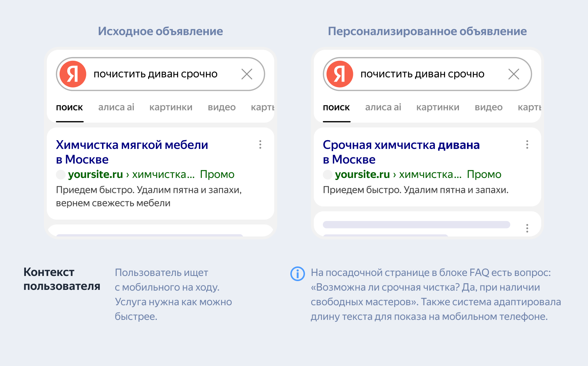Viewport: 588px width, 366px height.
Task: Clear the search query in the Исходное объявление panel
Action: pyautogui.click(x=247, y=74)
